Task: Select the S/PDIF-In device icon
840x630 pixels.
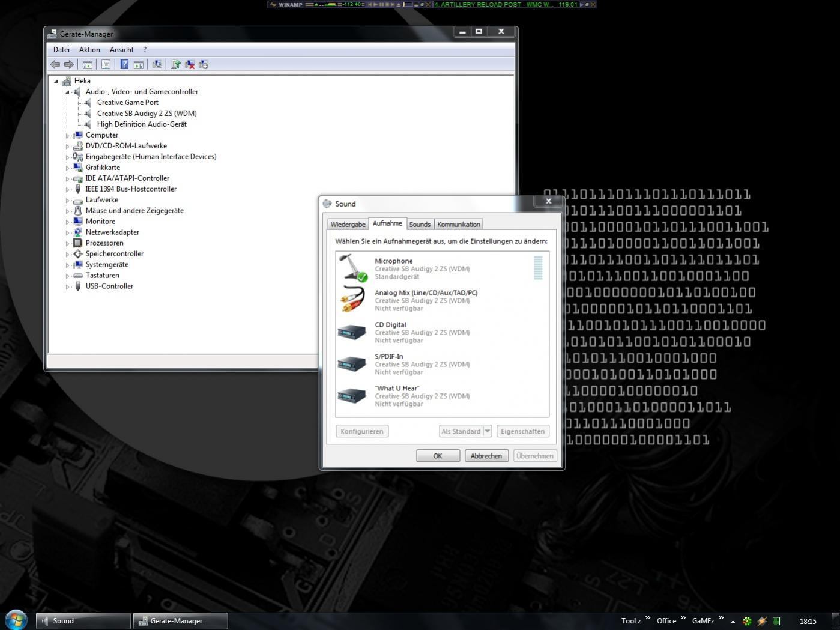Action: [352, 363]
